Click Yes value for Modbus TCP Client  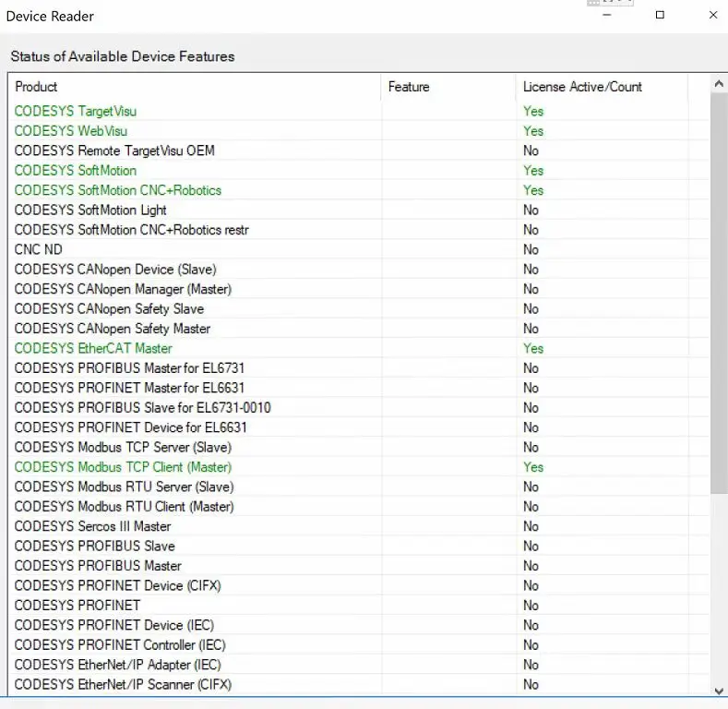pyautogui.click(x=533, y=467)
